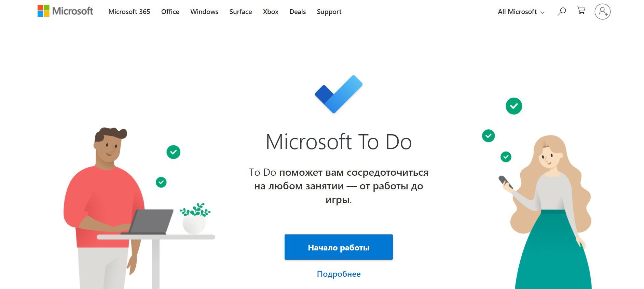Go to Windows in the navigation bar
The image size is (644, 289).
[204, 12]
